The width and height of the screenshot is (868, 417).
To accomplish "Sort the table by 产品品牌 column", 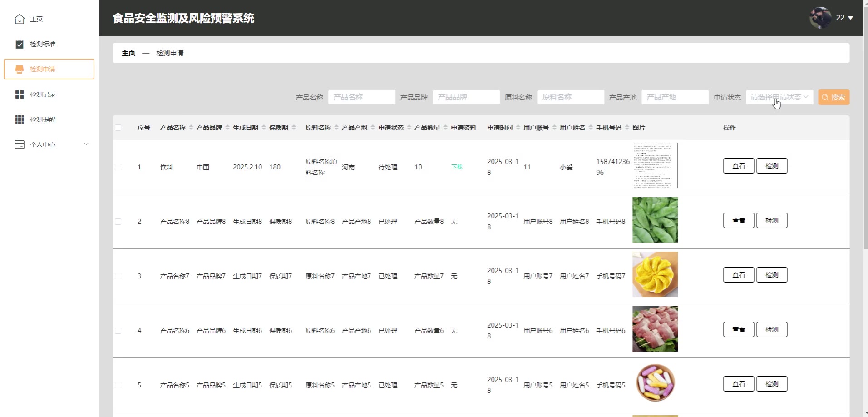I will tap(227, 128).
